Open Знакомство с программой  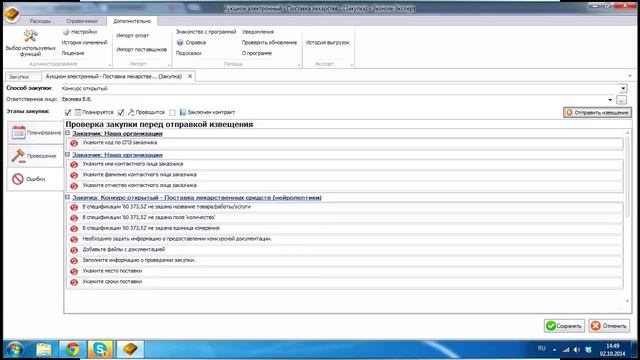point(206,32)
